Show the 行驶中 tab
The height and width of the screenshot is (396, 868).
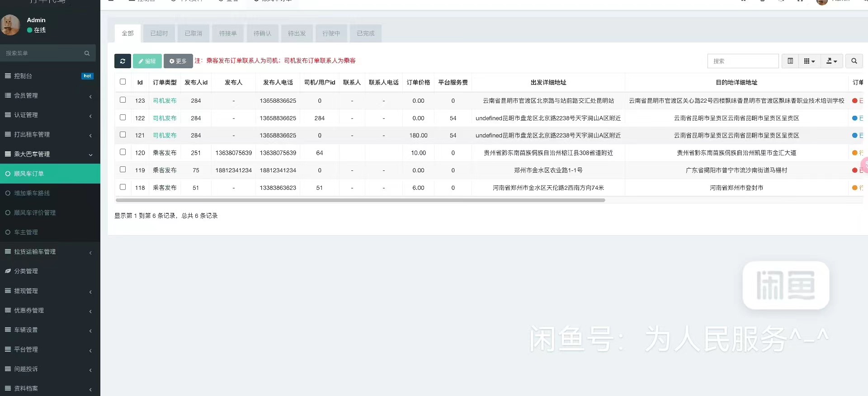tap(331, 33)
